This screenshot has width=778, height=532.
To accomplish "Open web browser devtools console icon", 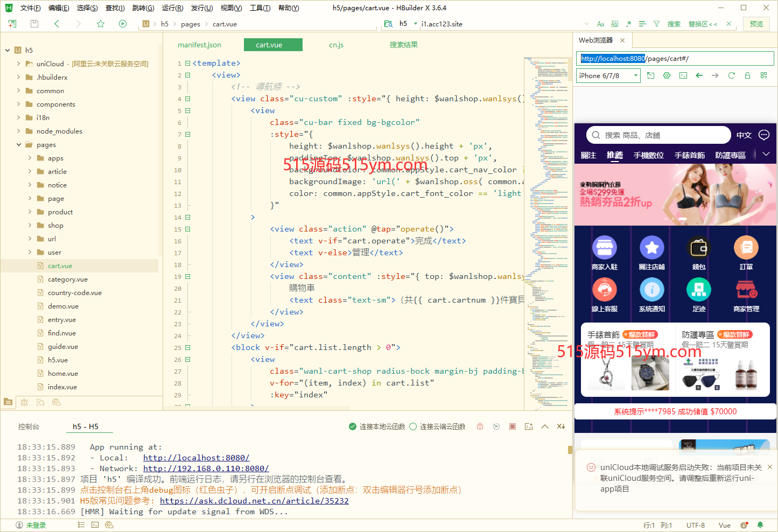I will pos(683,75).
